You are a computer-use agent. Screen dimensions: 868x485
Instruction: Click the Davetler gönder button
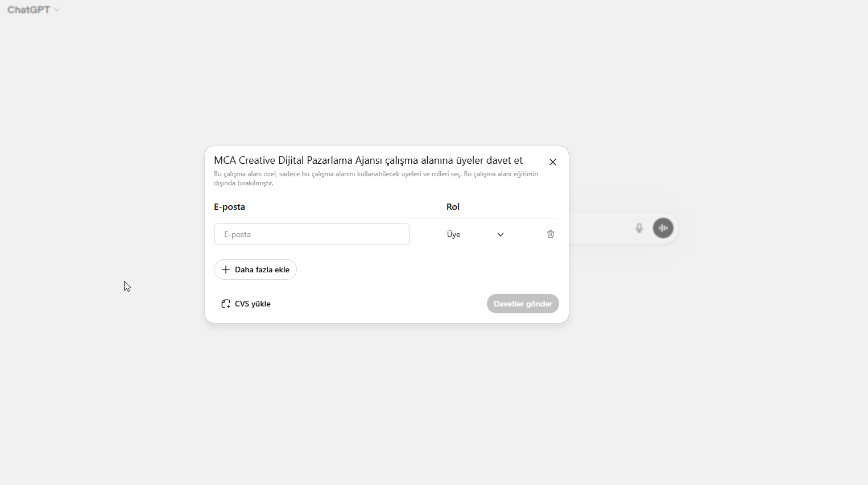(x=523, y=304)
